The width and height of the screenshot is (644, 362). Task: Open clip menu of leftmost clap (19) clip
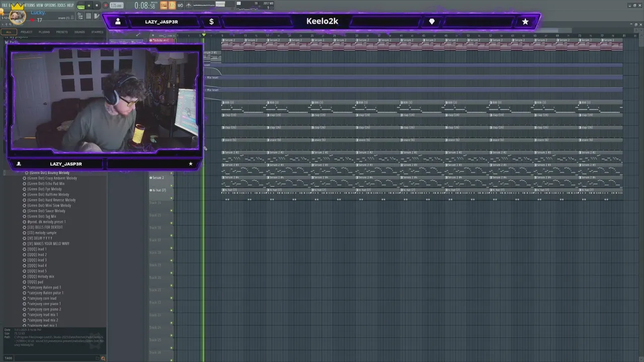[x=223, y=115]
